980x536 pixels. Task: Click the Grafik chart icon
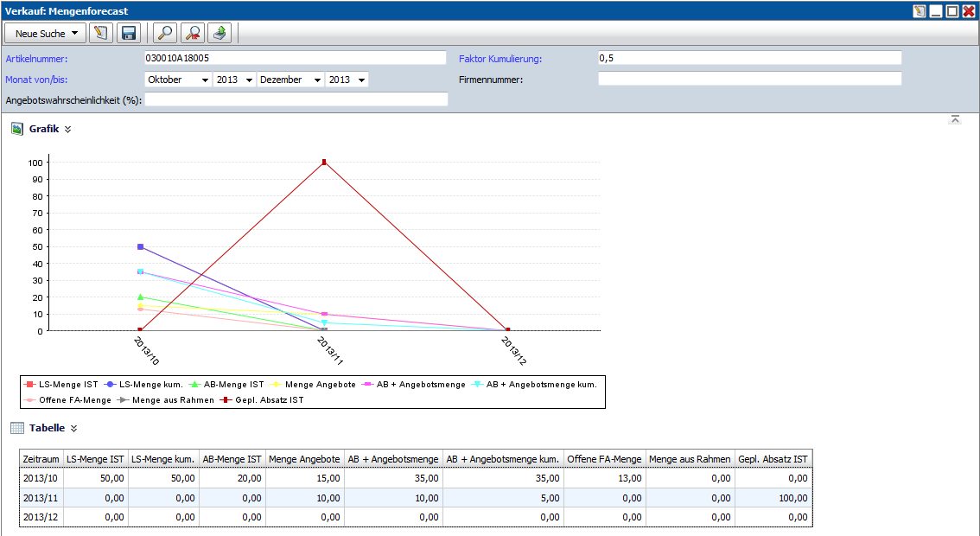click(16, 129)
